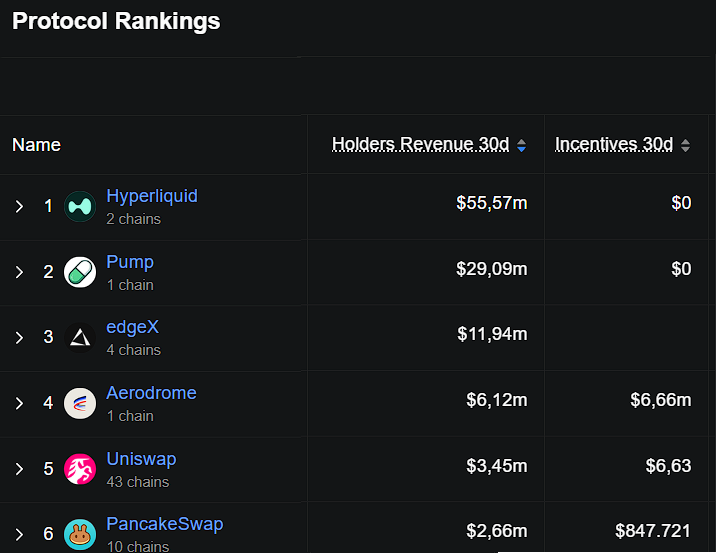
Task: Click the '43 chains' label under Uniswap
Action: [x=138, y=482]
